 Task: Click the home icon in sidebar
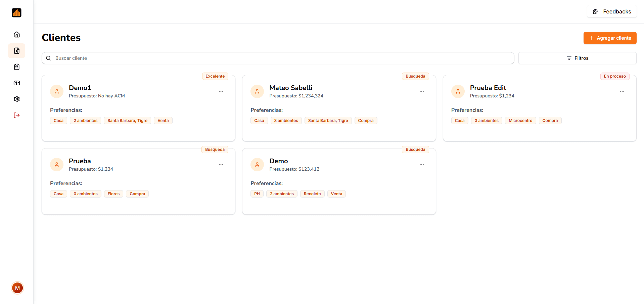pos(17,35)
